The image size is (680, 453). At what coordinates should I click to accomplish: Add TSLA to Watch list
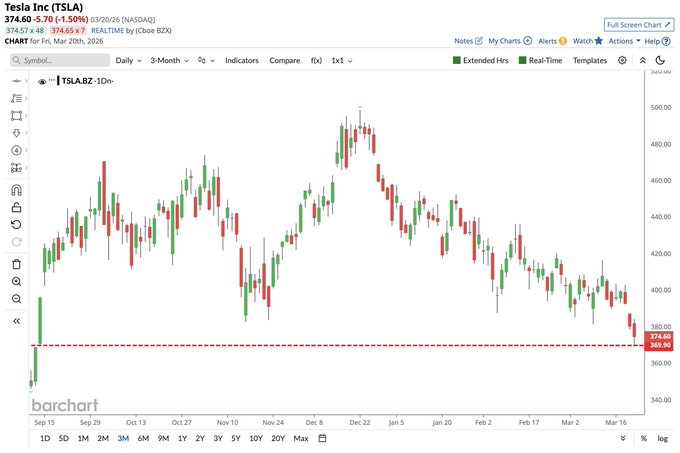pos(588,41)
